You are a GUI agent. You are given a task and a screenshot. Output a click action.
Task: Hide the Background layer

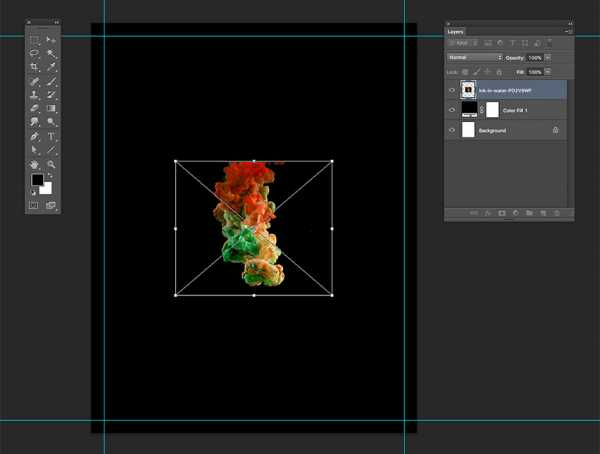click(x=452, y=131)
